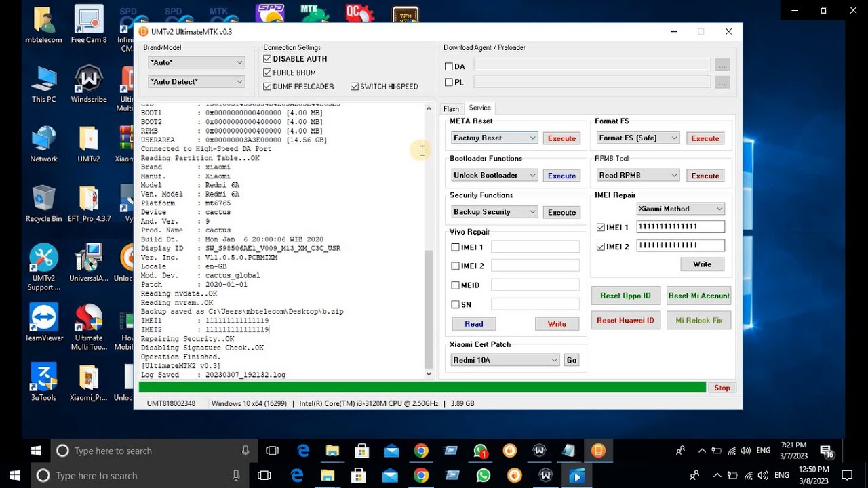Launch the UMTv2 Support desktop shortcut

coord(43,268)
